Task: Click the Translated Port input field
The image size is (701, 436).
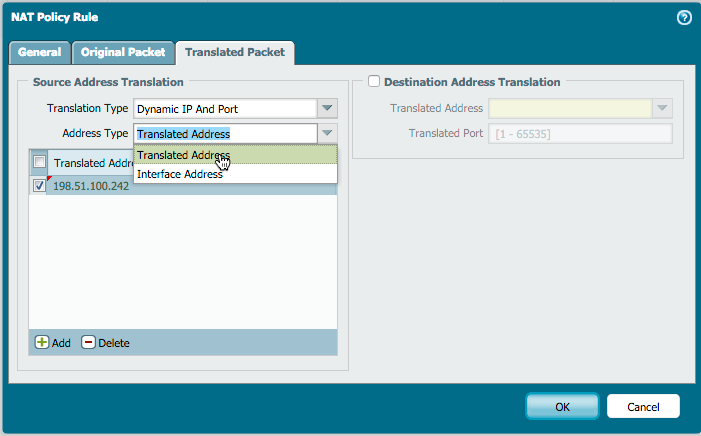Action: point(580,134)
